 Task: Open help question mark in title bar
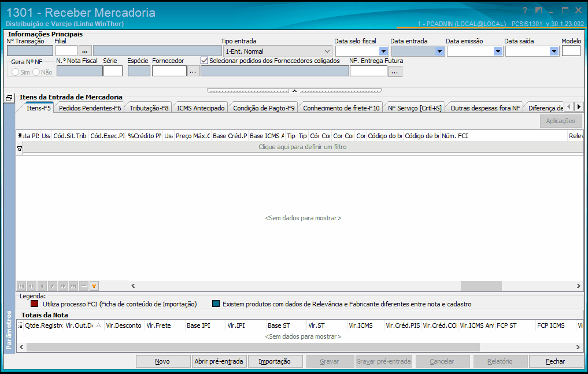tap(524, 10)
